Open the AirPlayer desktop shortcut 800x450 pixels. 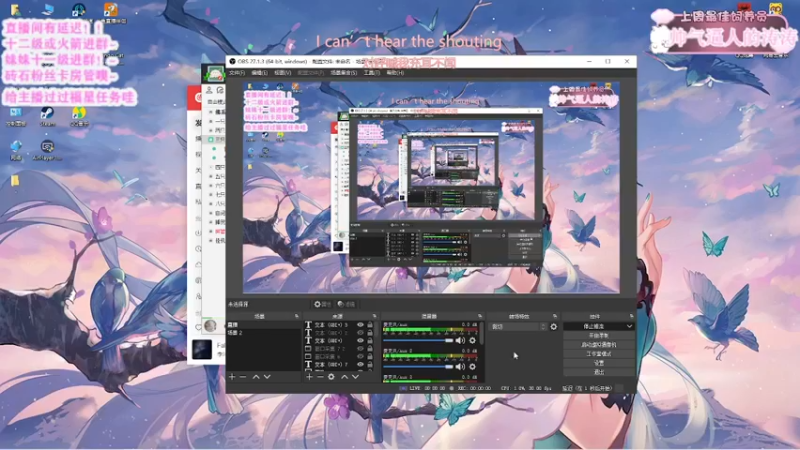tap(47, 151)
